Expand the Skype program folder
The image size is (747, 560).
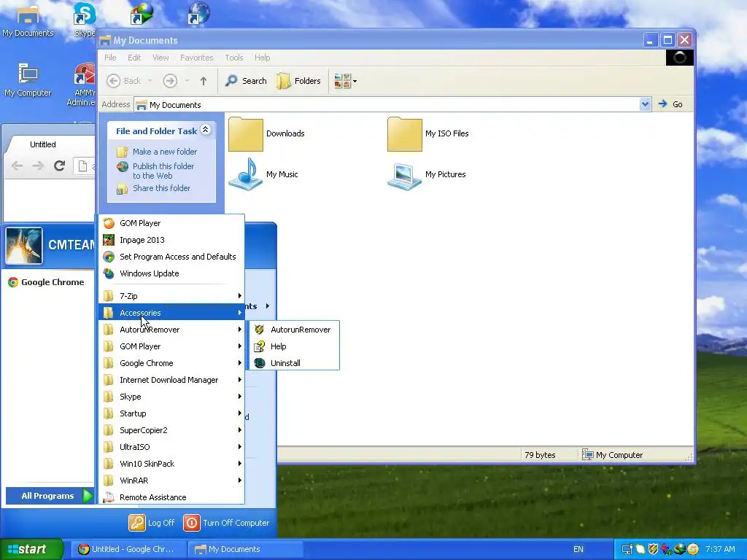[x=171, y=397]
